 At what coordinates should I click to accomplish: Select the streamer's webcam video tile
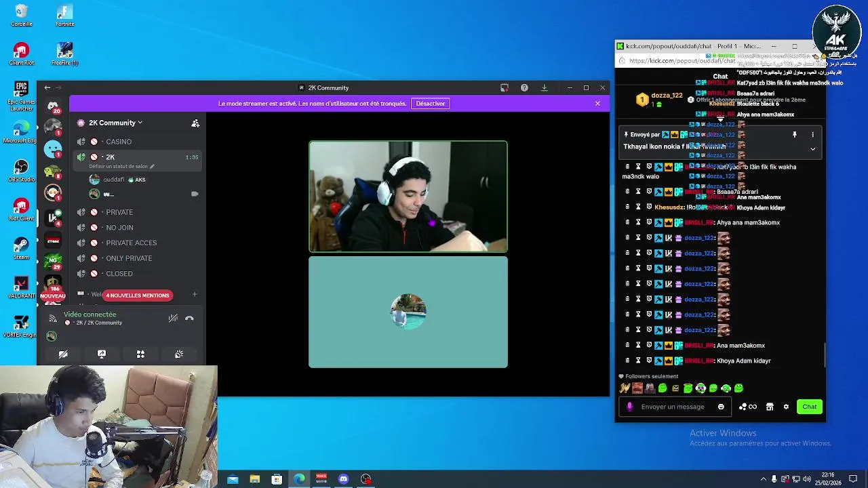(408, 197)
